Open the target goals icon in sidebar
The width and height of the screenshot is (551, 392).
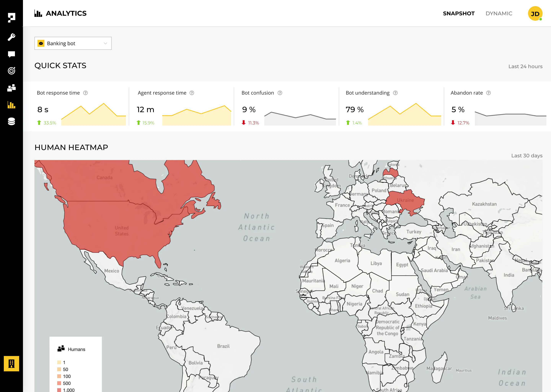pyautogui.click(x=11, y=71)
